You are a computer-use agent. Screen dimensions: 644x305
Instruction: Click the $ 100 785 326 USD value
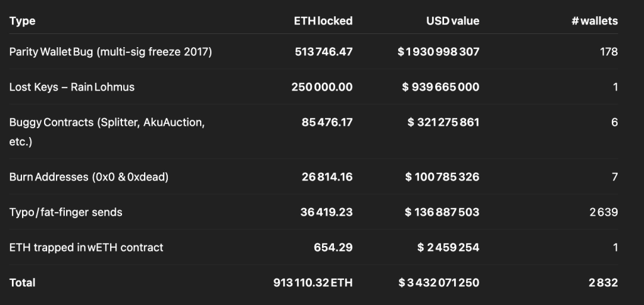(x=442, y=177)
